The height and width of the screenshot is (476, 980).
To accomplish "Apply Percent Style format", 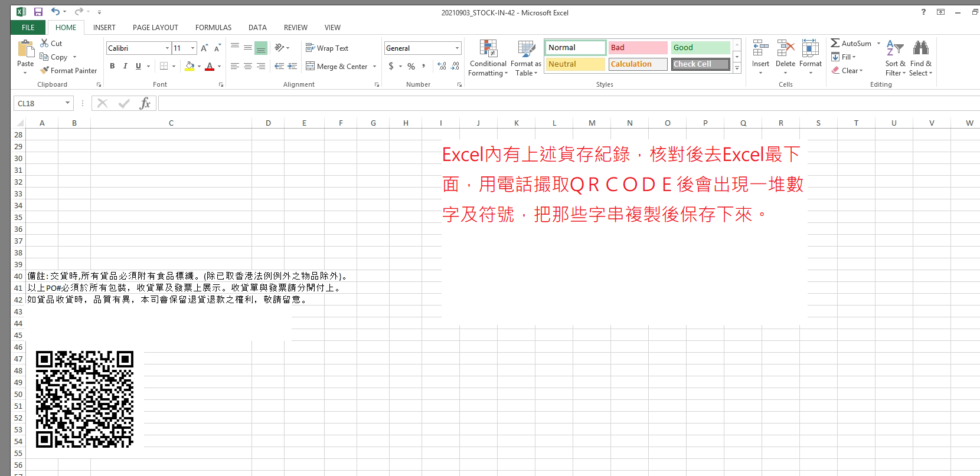I will pos(411,66).
